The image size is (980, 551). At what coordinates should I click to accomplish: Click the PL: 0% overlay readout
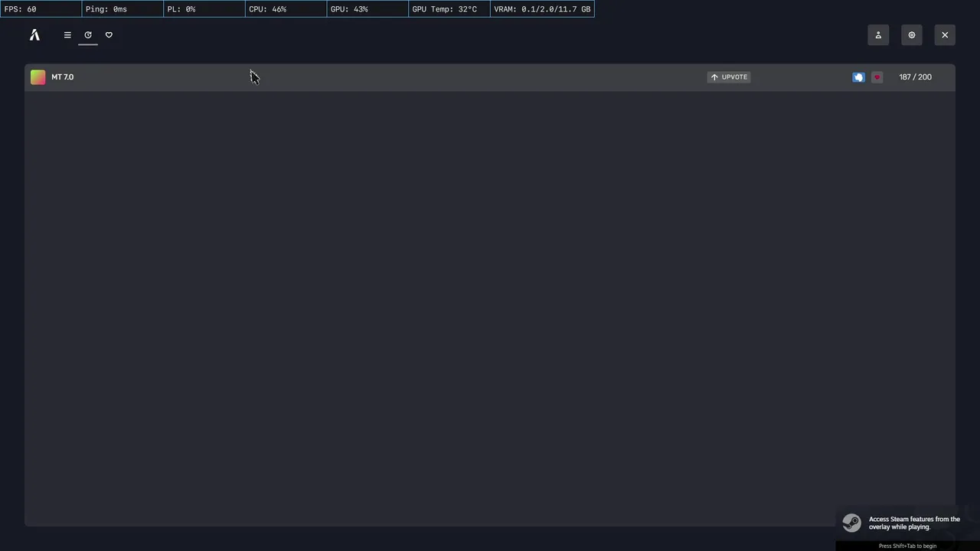point(204,9)
